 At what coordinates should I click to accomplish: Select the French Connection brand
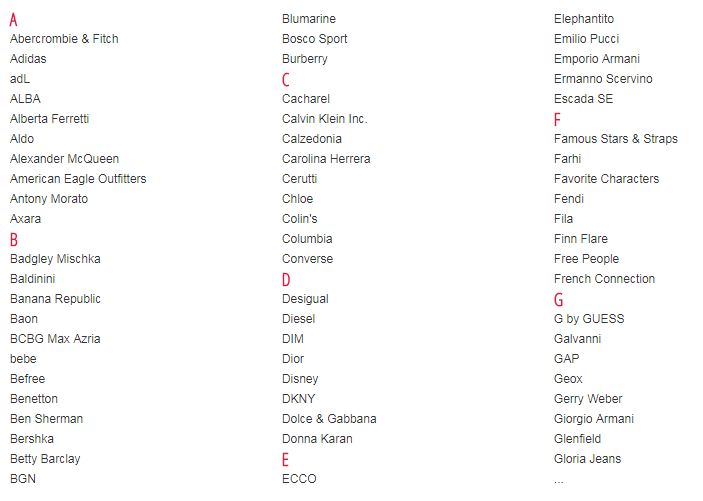coord(604,279)
